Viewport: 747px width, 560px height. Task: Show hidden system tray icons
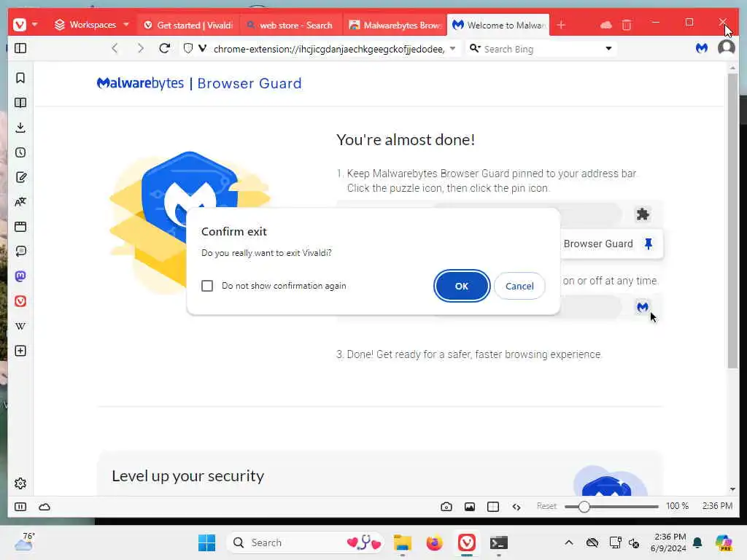coord(569,542)
